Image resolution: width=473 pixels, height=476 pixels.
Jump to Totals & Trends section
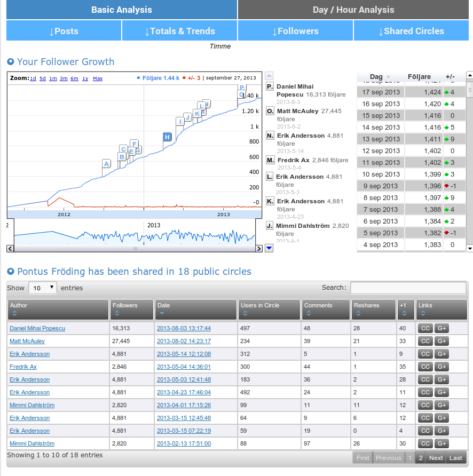click(179, 31)
